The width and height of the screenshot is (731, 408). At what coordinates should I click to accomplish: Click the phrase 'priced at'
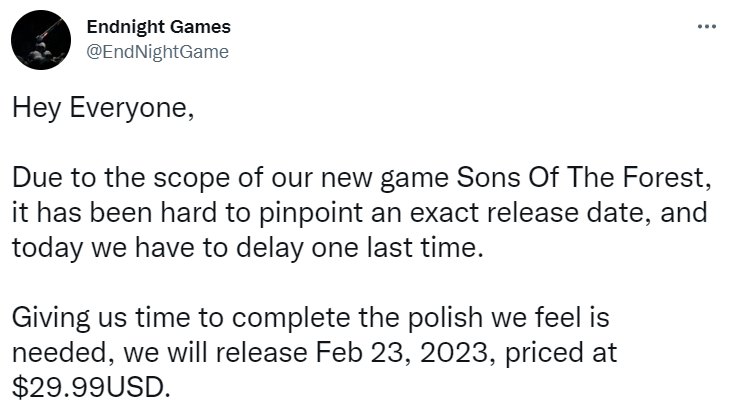coord(561,353)
